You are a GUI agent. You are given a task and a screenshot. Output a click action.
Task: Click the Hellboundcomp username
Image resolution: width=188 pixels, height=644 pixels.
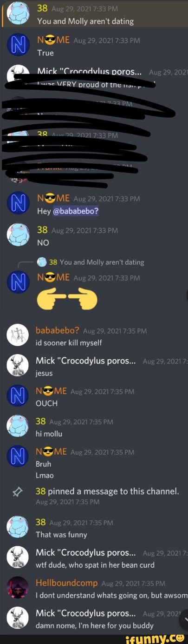click(x=67, y=583)
